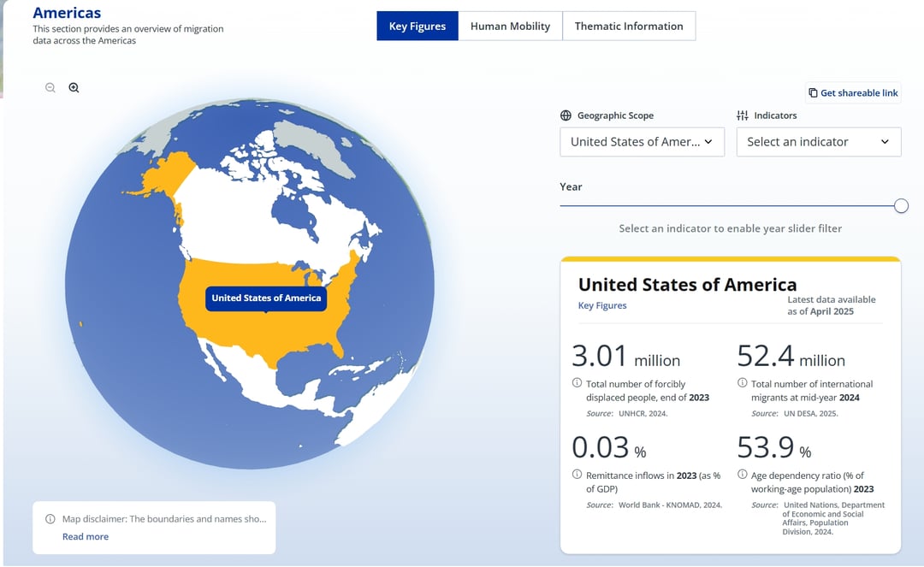Expand the indicator dropdown chevron
The image size is (924, 567).
(x=886, y=141)
